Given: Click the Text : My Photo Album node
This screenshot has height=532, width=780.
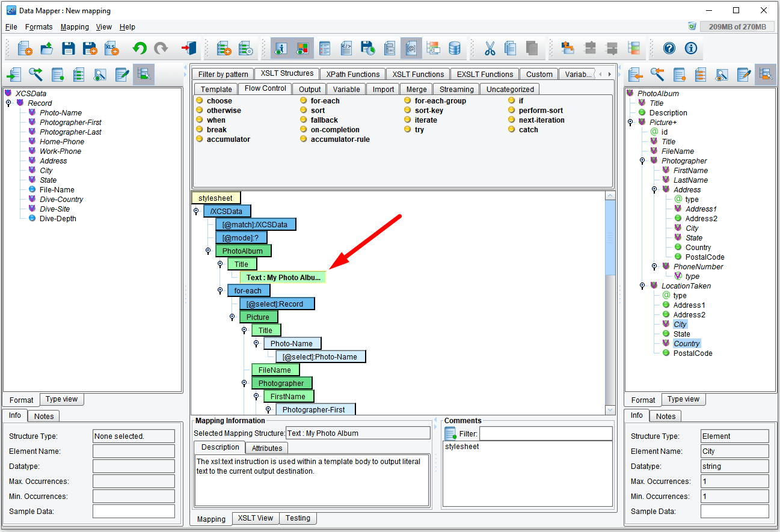Looking at the screenshot, I should pyautogui.click(x=283, y=278).
